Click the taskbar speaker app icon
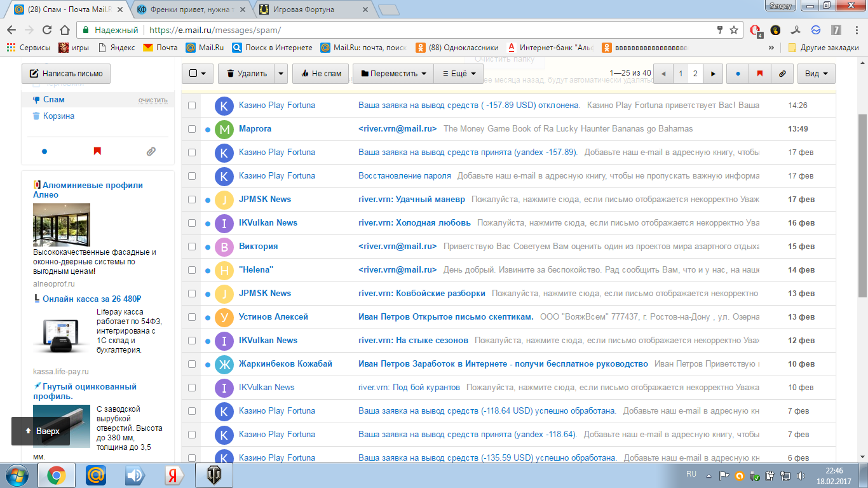Image resolution: width=868 pixels, height=488 pixels. point(134,475)
